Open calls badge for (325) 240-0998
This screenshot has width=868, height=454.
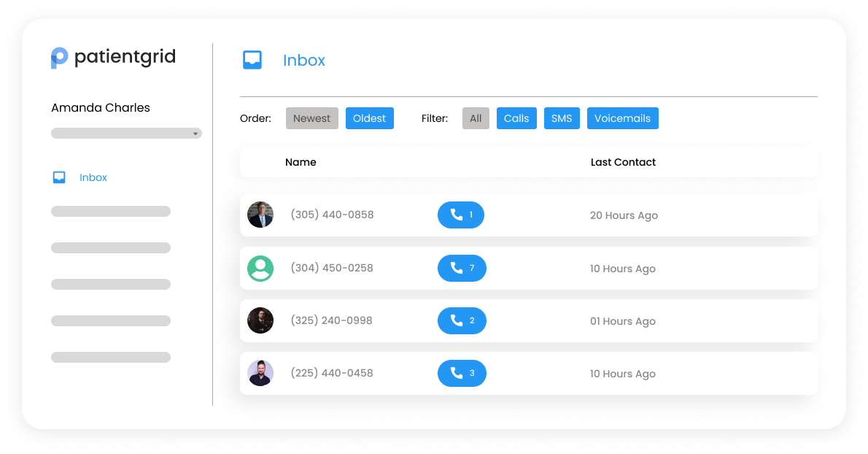coord(462,320)
